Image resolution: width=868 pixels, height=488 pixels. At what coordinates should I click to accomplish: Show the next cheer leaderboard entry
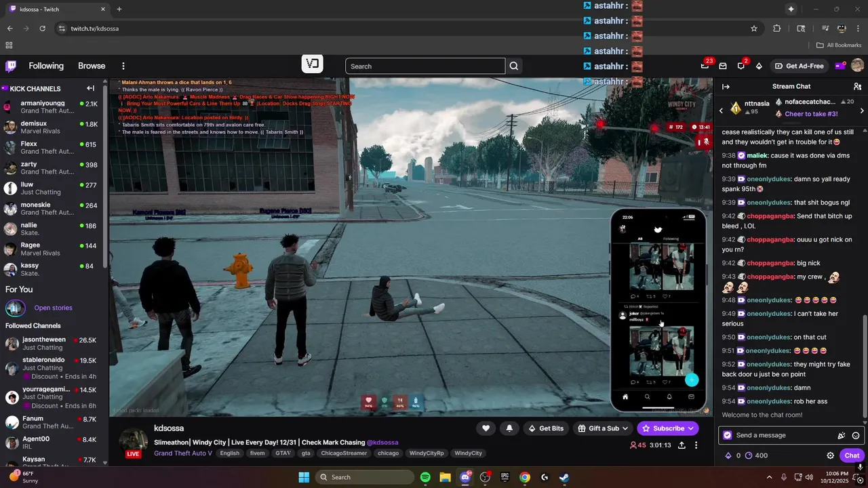pyautogui.click(x=862, y=110)
